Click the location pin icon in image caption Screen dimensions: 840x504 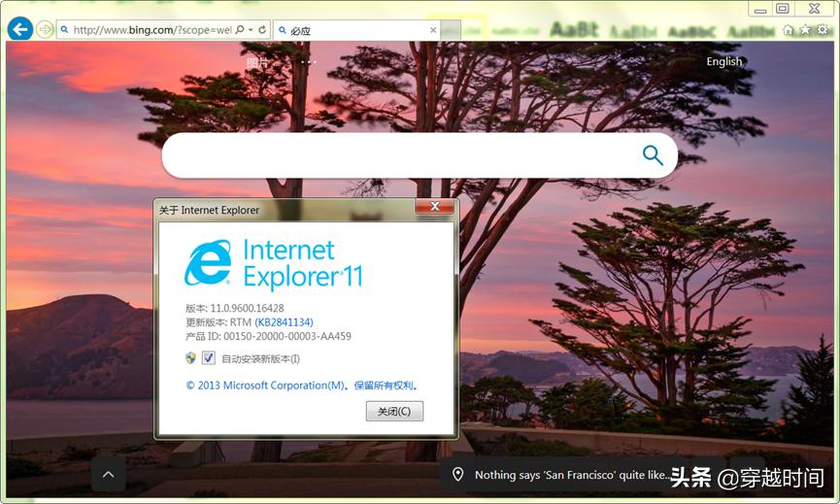point(457,474)
